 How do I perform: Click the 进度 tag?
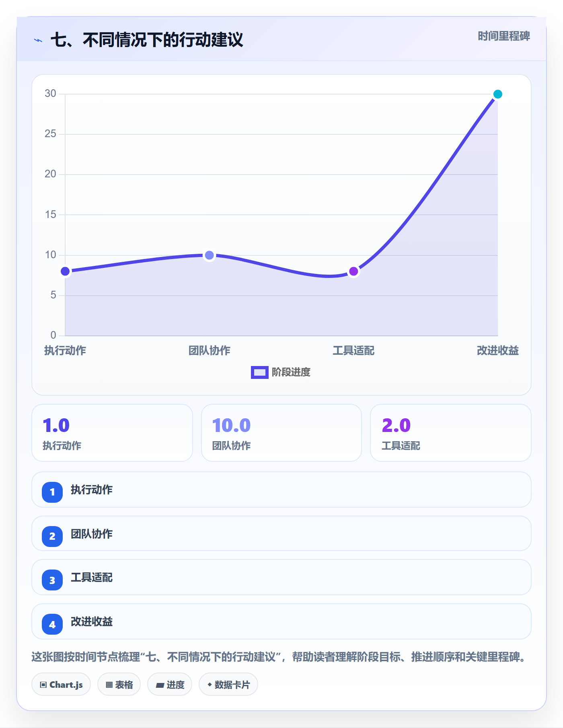170,685
